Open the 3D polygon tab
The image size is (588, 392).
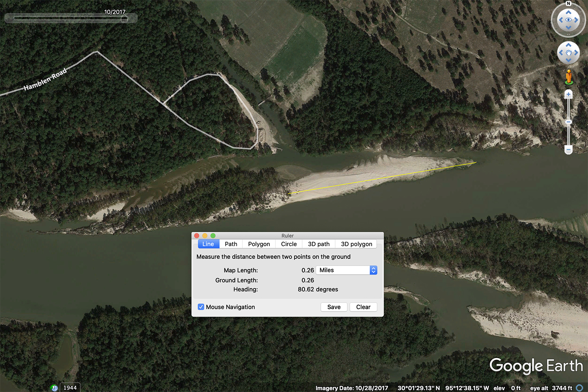click(356, 244)
